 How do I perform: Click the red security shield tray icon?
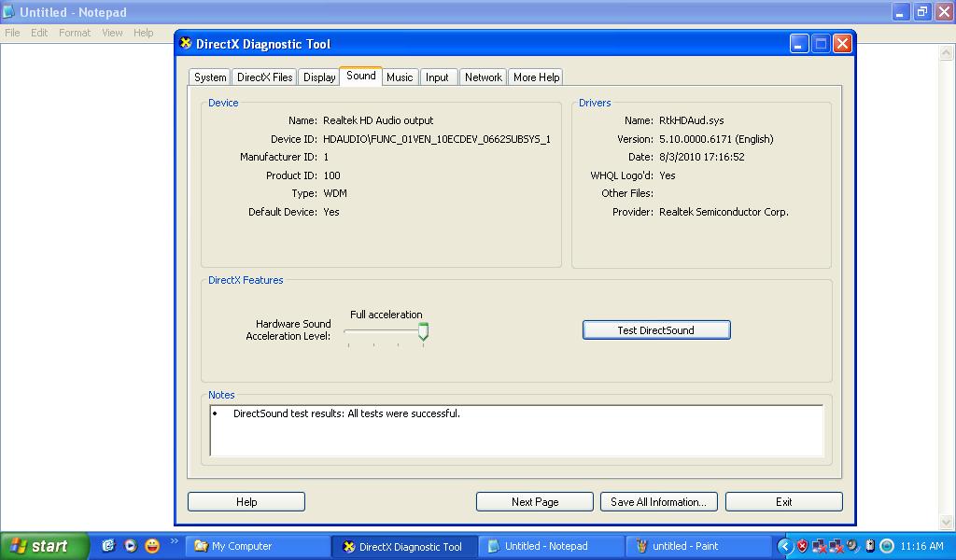coord(802,546)
